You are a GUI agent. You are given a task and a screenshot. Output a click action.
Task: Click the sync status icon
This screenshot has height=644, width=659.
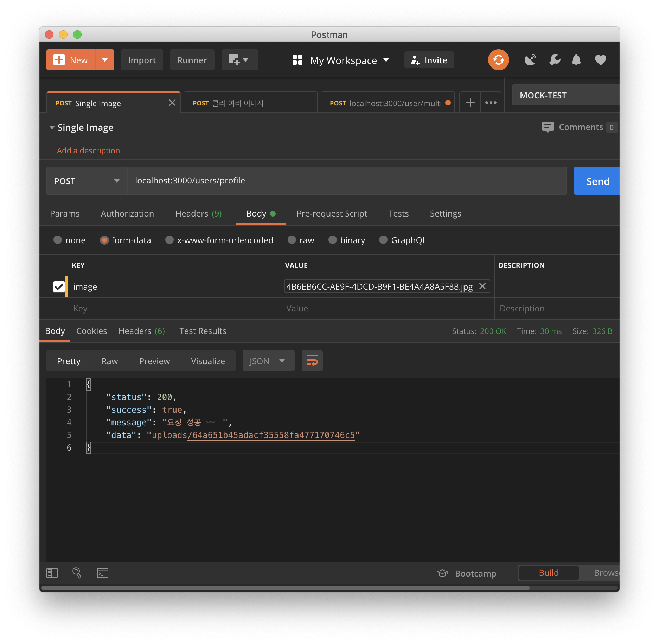[498, 60]
